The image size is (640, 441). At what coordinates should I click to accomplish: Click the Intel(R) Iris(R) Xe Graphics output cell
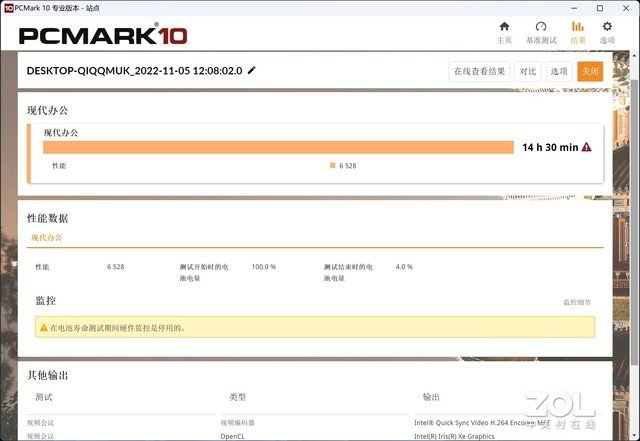[x=454, y=436]
